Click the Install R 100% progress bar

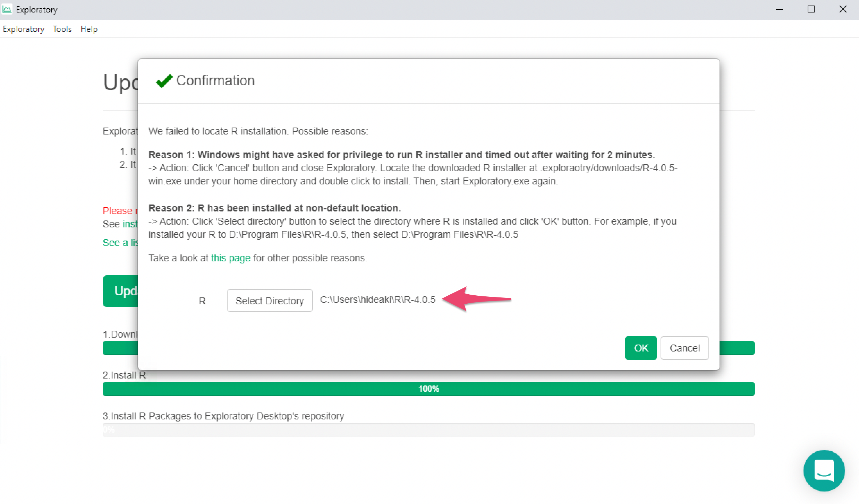tap(428, 389)
